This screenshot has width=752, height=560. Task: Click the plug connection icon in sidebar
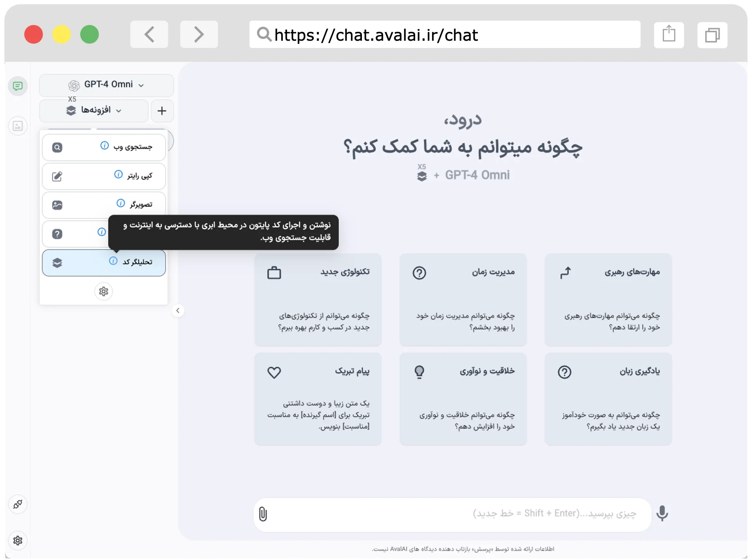(x=18, y=504)
